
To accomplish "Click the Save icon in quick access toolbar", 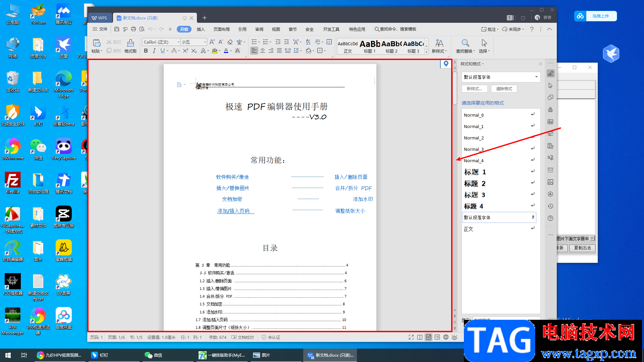I will (117, 29).
